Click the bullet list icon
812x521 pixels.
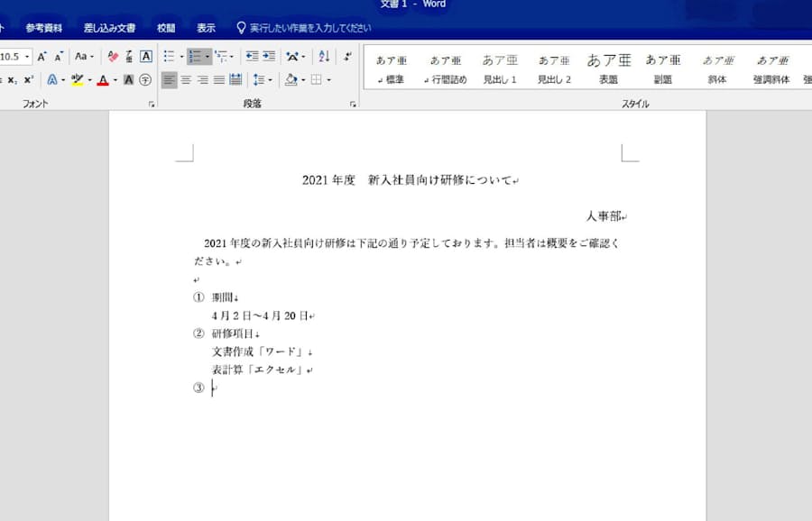[169, 57]
